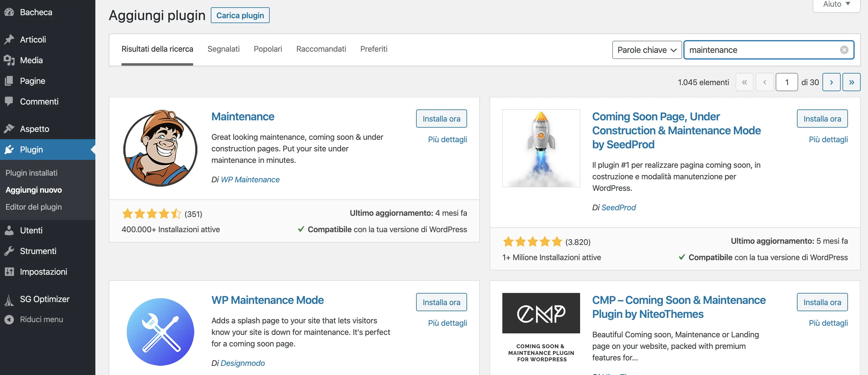Image resolution: width=868 pixels, height=375 pixels.
Task: Open Media via its sidebar icon
Action: [9, 60]
